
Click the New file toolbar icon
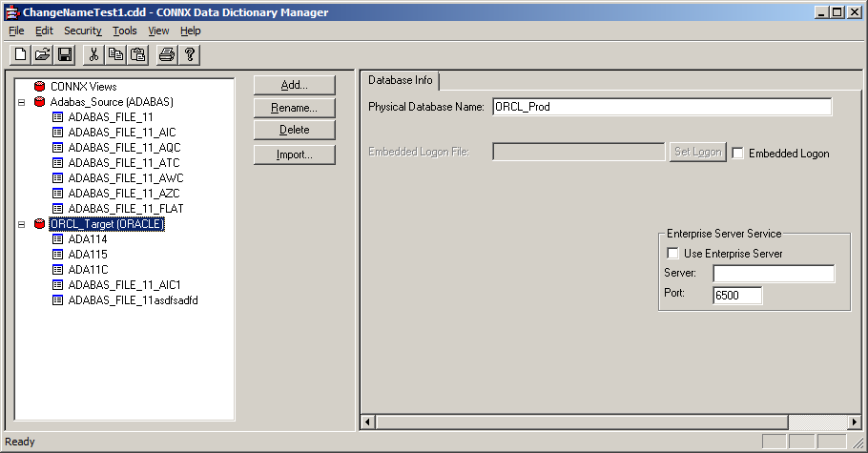click(x=20, y=54)
